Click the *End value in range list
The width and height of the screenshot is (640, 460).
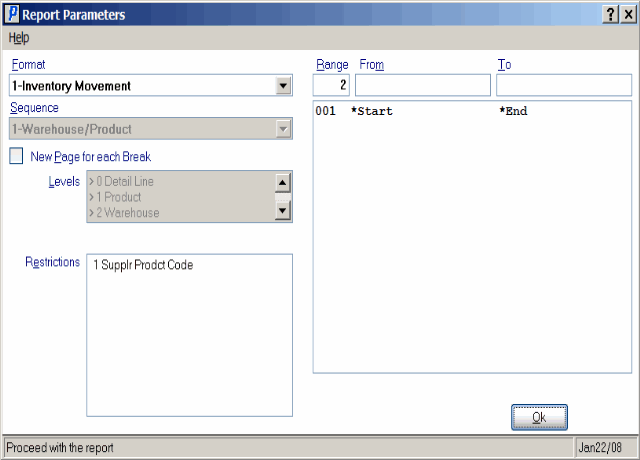(x=513, y=111)
